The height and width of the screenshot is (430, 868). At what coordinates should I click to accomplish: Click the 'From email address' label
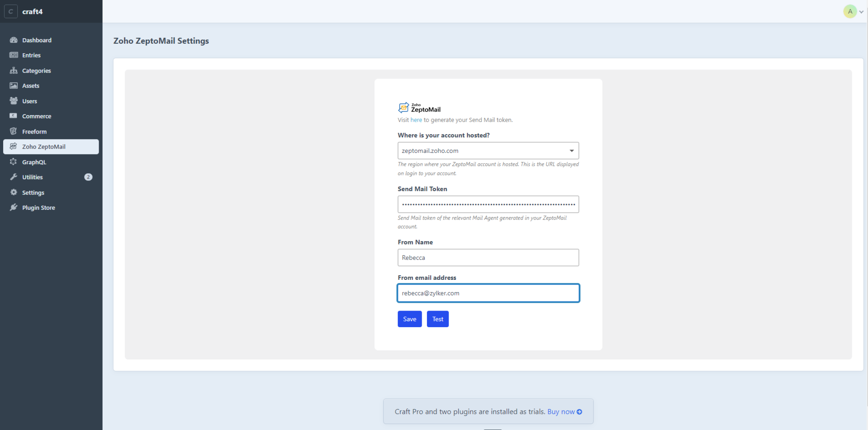tap(427, 277)
